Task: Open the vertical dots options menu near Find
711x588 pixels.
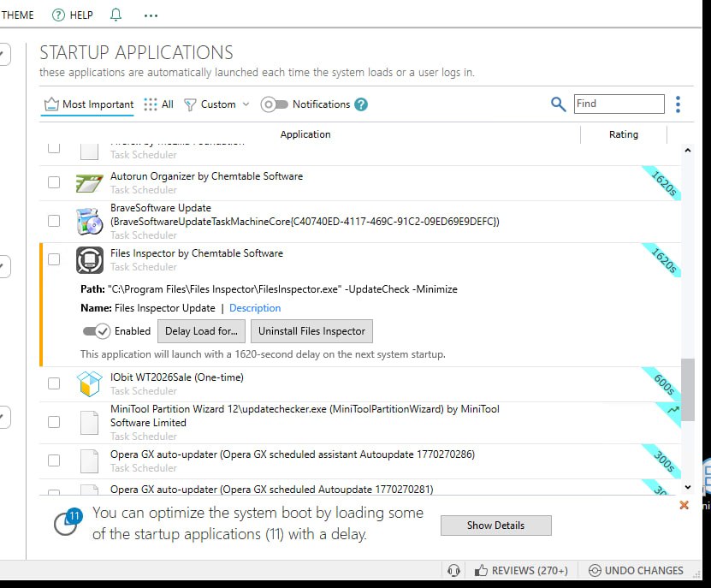Action: coord(678,104)
